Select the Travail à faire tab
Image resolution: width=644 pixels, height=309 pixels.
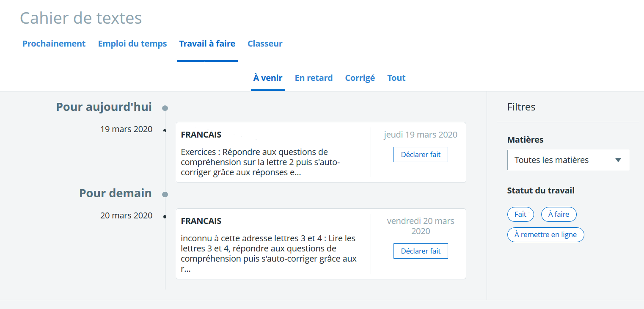tap(207, 44)
